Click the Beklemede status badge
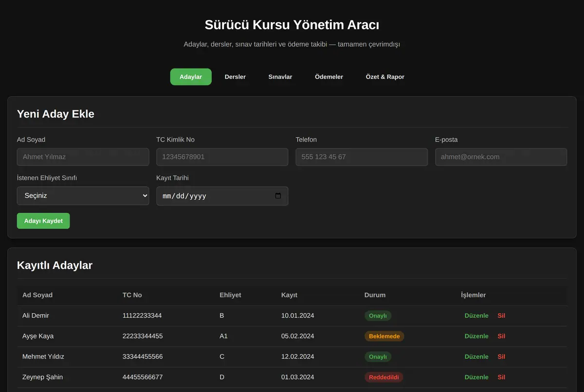 [384, 336]
